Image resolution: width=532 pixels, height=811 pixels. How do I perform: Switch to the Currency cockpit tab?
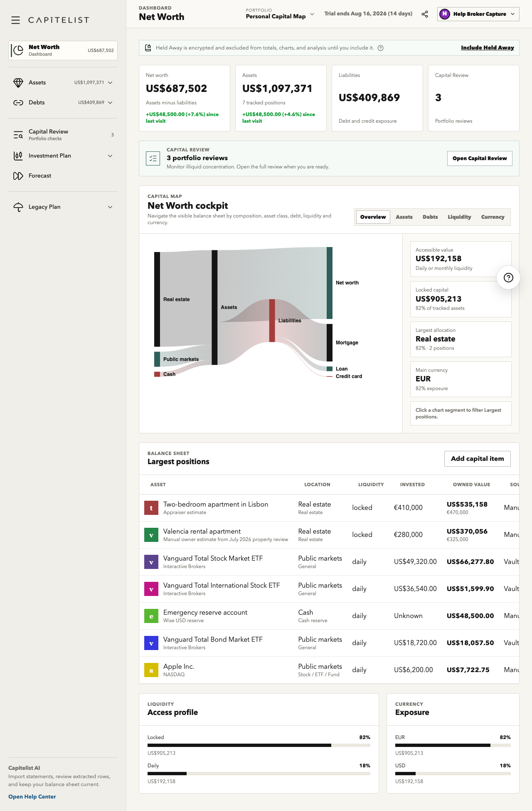pos(493,217)
